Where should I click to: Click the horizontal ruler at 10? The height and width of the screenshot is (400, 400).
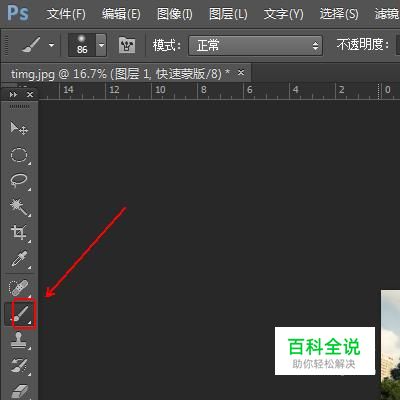point(160,90)
